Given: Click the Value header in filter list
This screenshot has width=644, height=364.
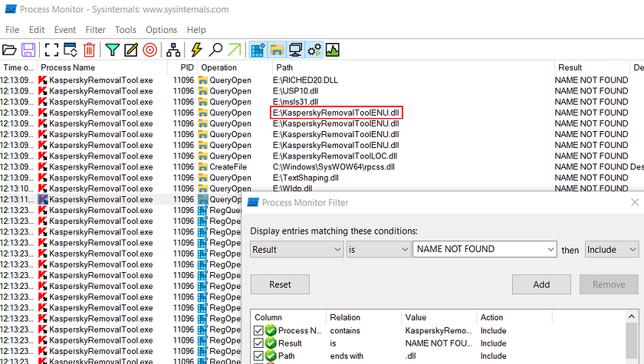Looking at the screenshot, I should click(x=439, y=317).
